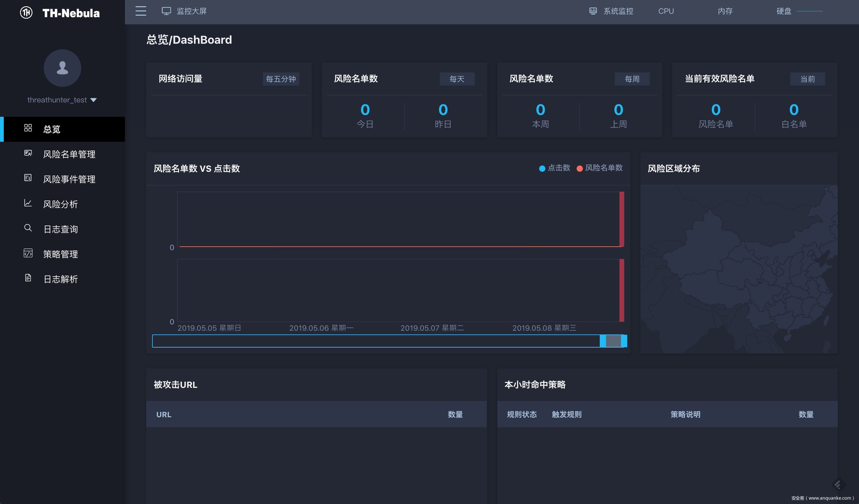Click the chart zoom slider right handle

click(x=624, y=341)
